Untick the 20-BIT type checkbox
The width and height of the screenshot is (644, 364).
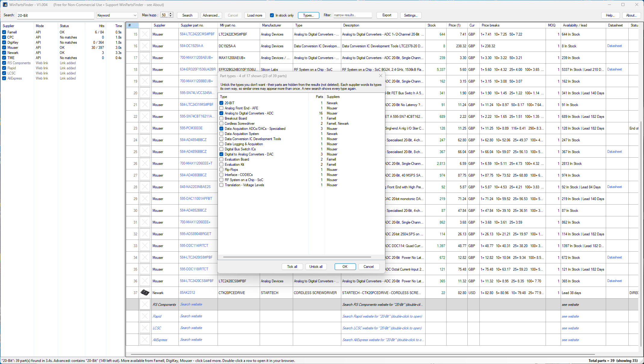point(221,103)
